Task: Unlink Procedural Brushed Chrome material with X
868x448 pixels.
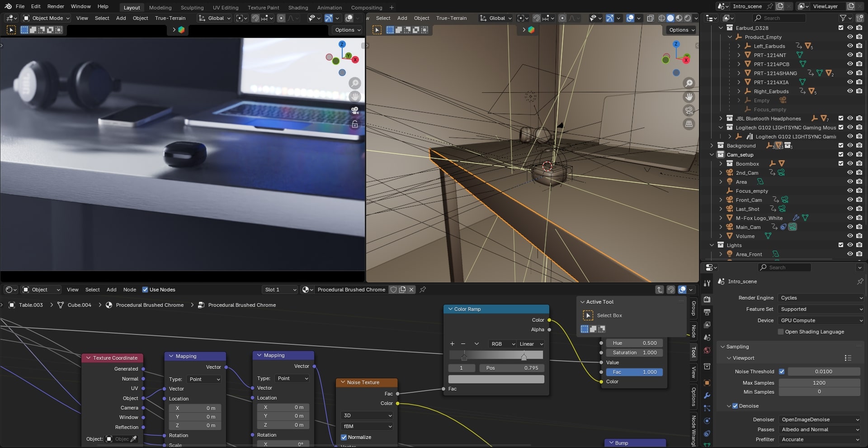Action: coord(411,290)
